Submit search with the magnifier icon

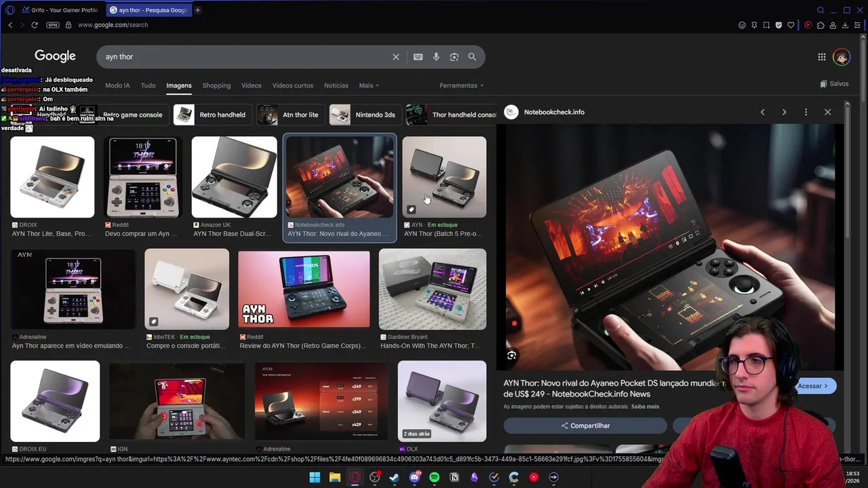tap(472, 57)
